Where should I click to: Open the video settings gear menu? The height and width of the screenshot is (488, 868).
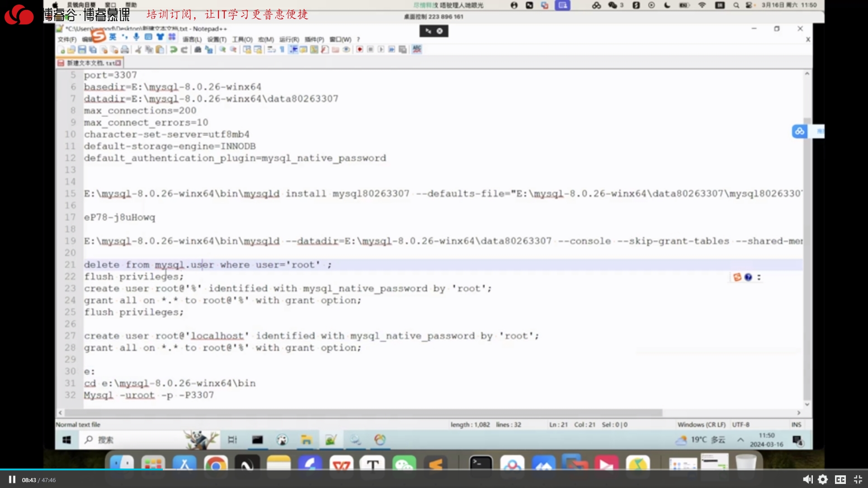[x=823, y=479]
